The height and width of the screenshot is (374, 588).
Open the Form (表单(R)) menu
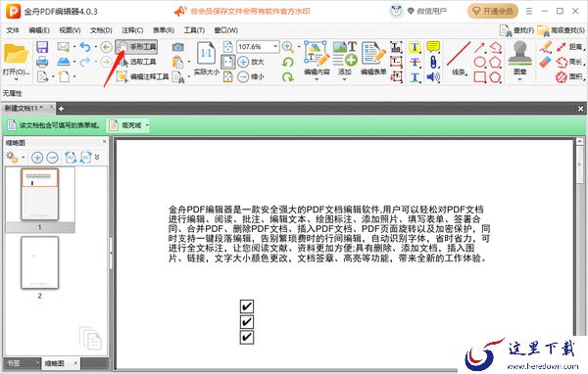[163, 30]
